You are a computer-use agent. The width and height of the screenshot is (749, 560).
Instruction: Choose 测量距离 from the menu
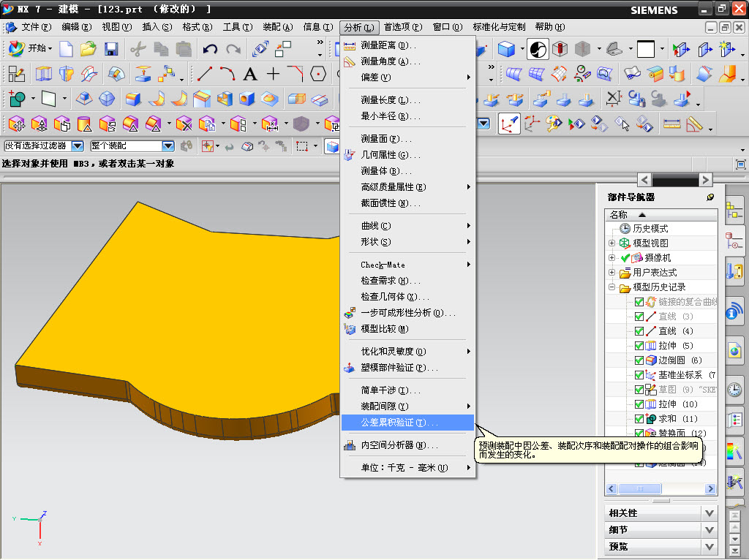point(407,45)
